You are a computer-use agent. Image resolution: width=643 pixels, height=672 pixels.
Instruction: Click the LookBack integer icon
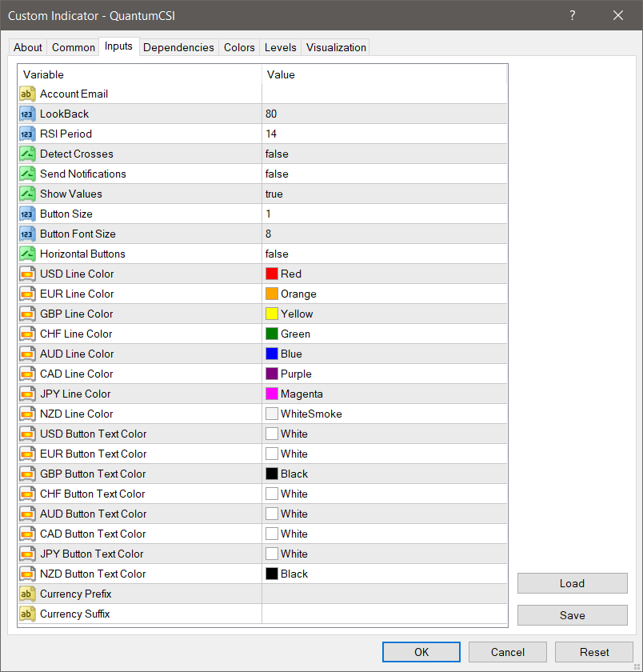[x=27, y=114]
